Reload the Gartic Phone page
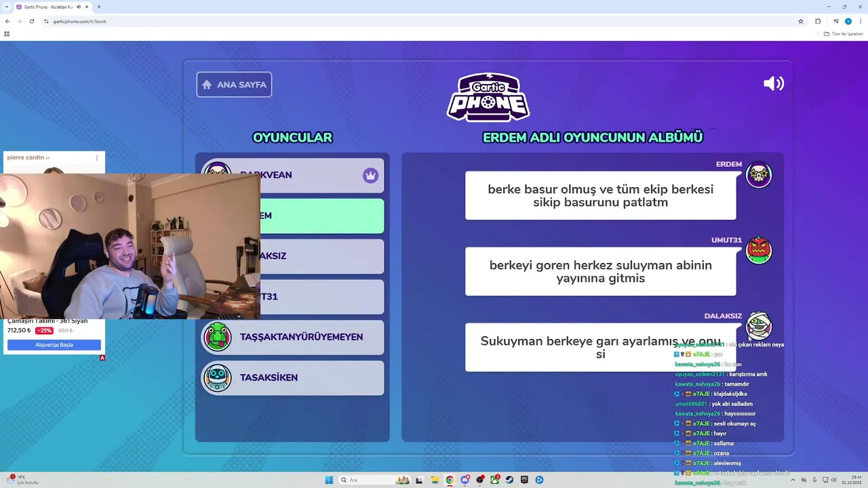This screenshot has width=868, height=488. click(x=31, y=21)
